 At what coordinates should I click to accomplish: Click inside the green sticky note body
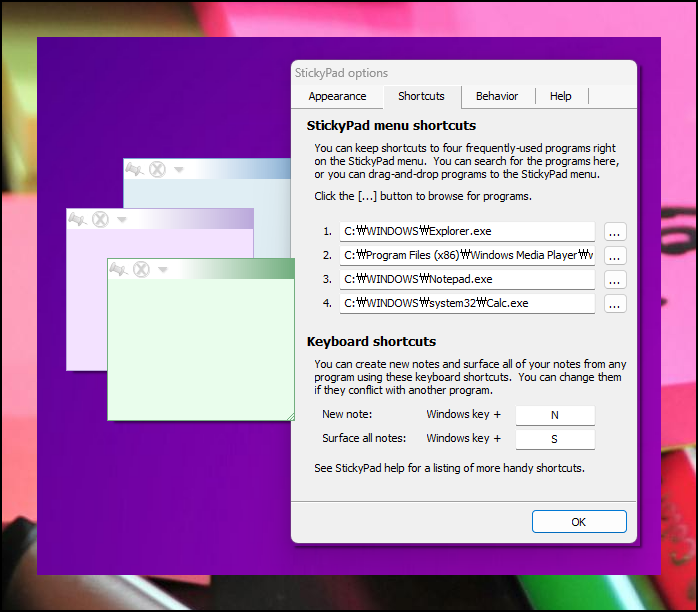tap(201, 349)
